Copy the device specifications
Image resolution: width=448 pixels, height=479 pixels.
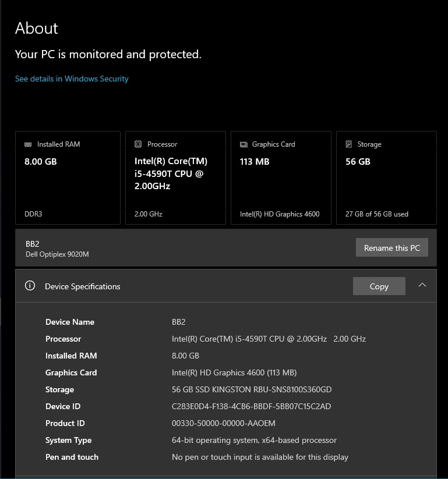coord(379,286)
